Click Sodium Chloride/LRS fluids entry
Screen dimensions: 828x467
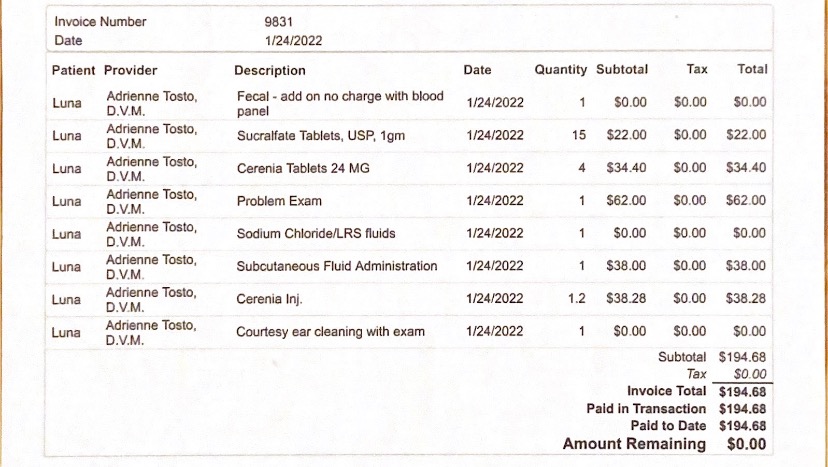click(x=316, y=234)
